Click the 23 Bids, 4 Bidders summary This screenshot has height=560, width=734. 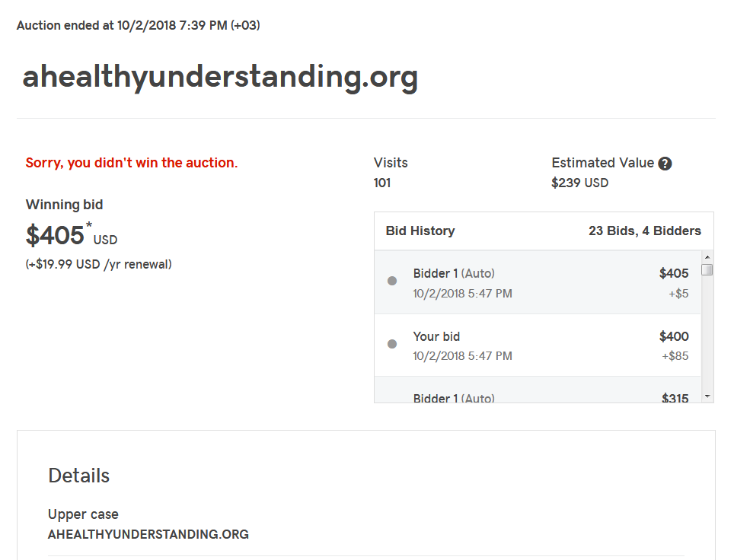[645, 231]
